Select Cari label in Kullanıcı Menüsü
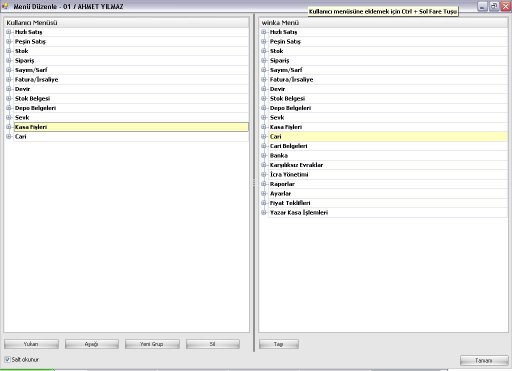This screenshot has width=512, height=371. click(20, 136)
